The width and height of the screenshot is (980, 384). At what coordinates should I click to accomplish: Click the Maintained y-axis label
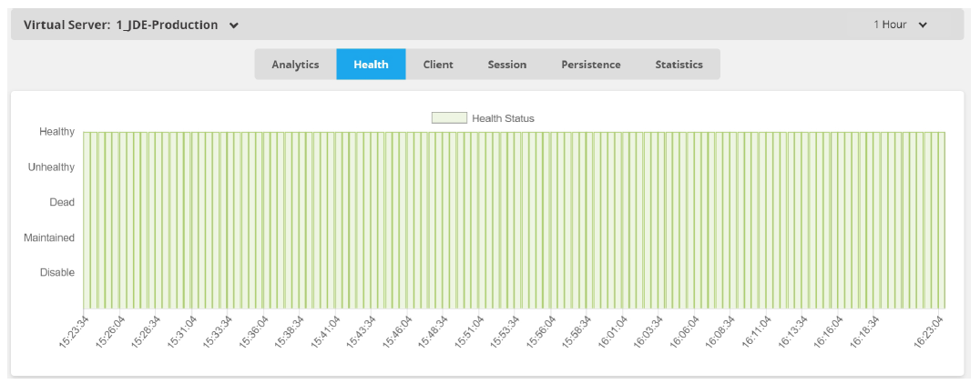(x=51, y=237)
